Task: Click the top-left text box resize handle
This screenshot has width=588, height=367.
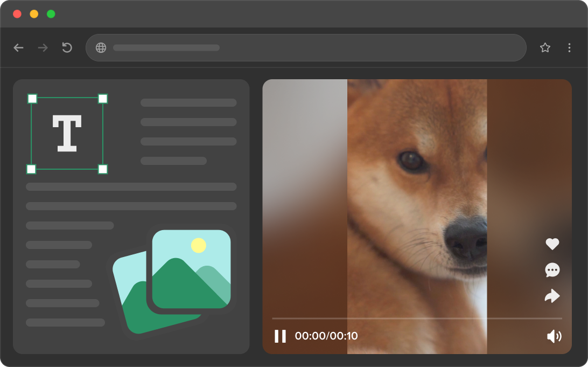Action: click(x=32, y=99)
